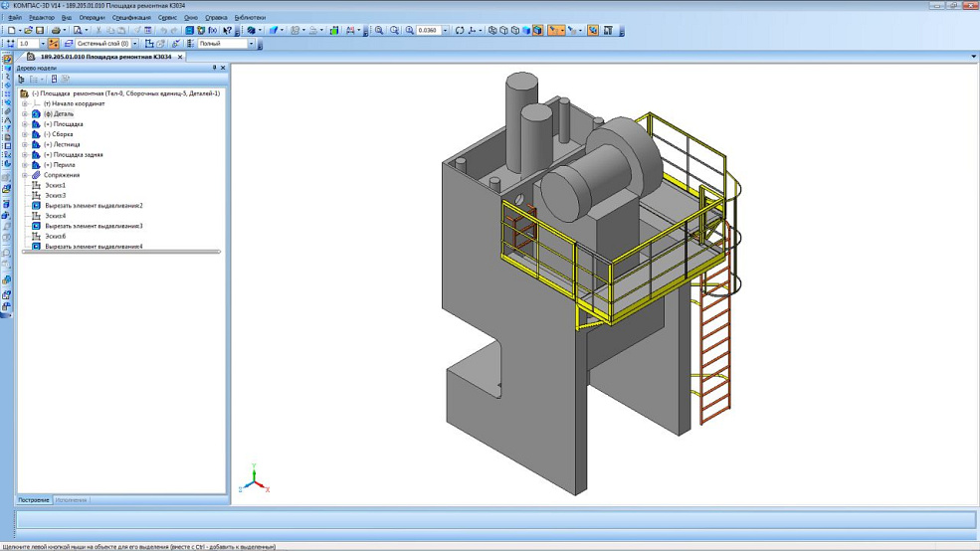Screen dimensions: 980x551
Task: Click the New document icon
Action: (11, 31)
